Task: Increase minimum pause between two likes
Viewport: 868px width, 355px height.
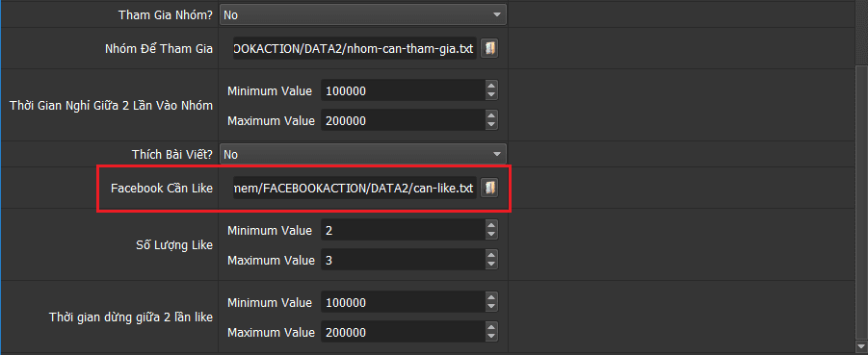Action: [491, 298]
